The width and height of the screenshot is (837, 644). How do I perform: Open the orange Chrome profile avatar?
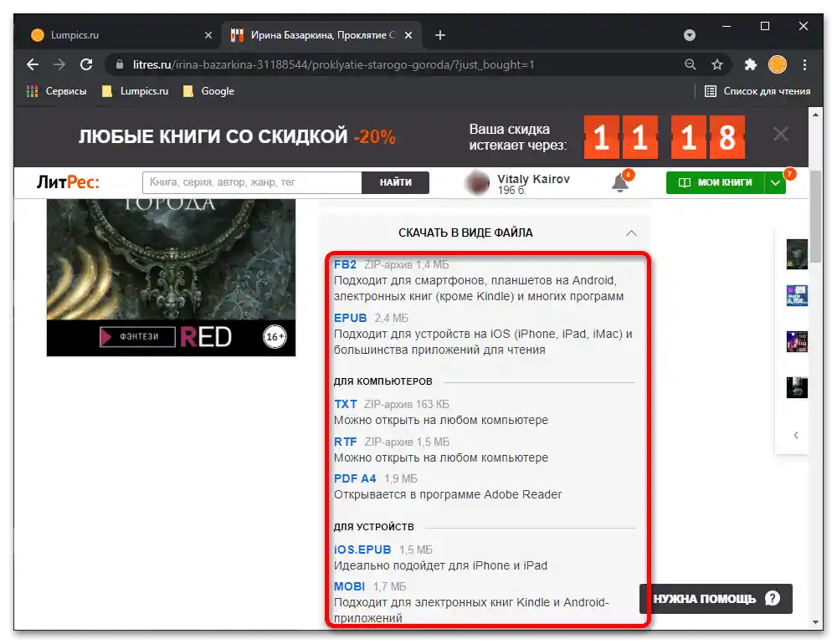[778, 64]
